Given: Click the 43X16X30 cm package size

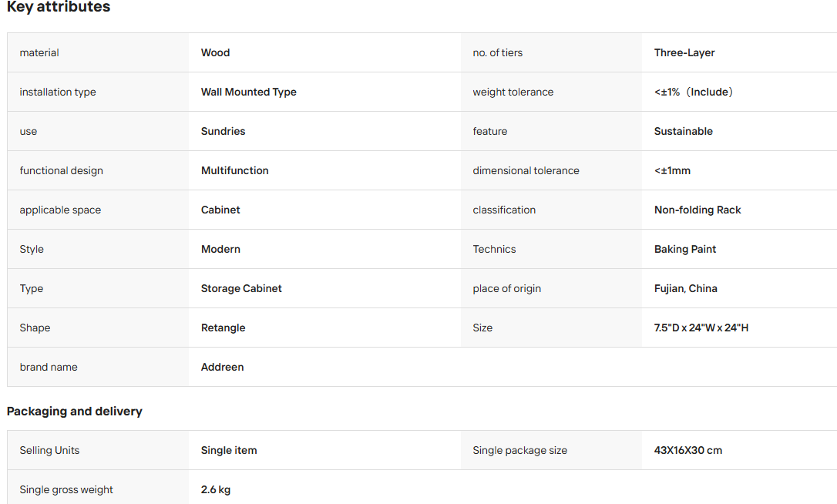Looking at the screenshot, I should tap(687, 451).
